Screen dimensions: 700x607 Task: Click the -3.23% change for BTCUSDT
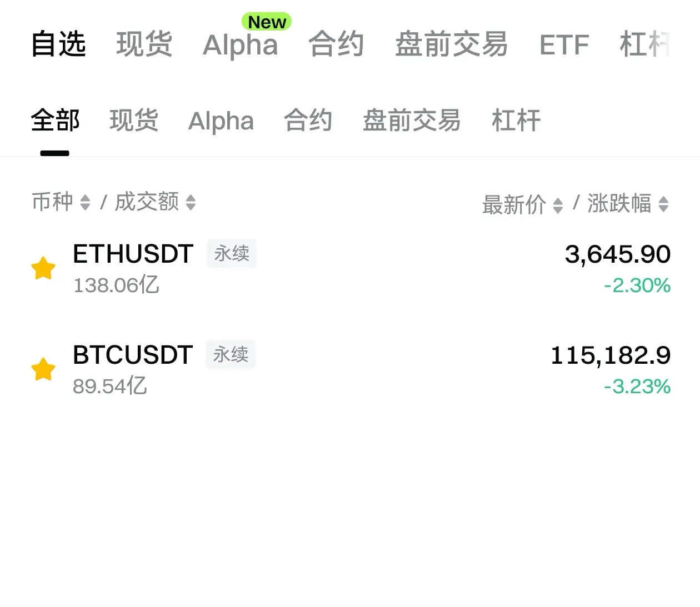637,387
